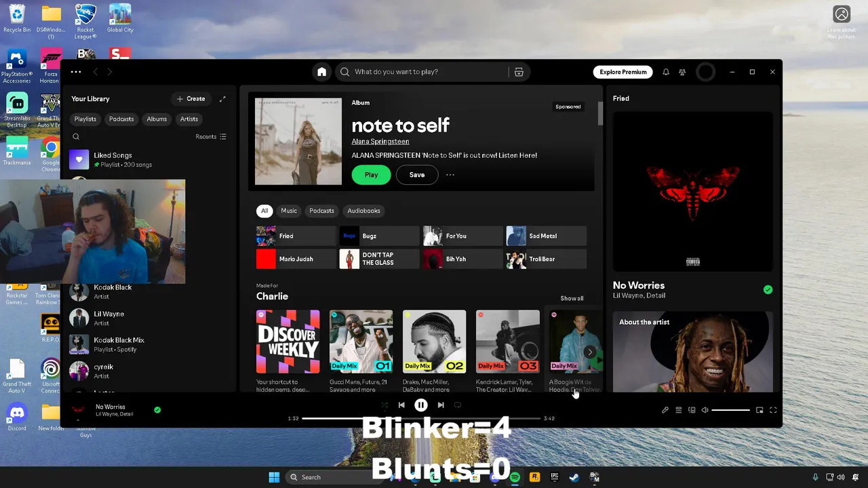Seek on the song progress bar

point(421,418)
